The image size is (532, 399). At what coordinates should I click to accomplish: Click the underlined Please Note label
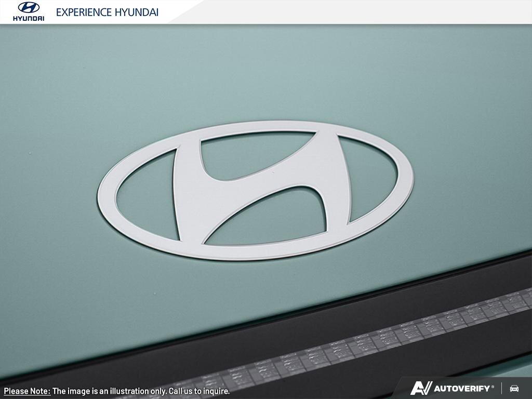pos(27,391)
